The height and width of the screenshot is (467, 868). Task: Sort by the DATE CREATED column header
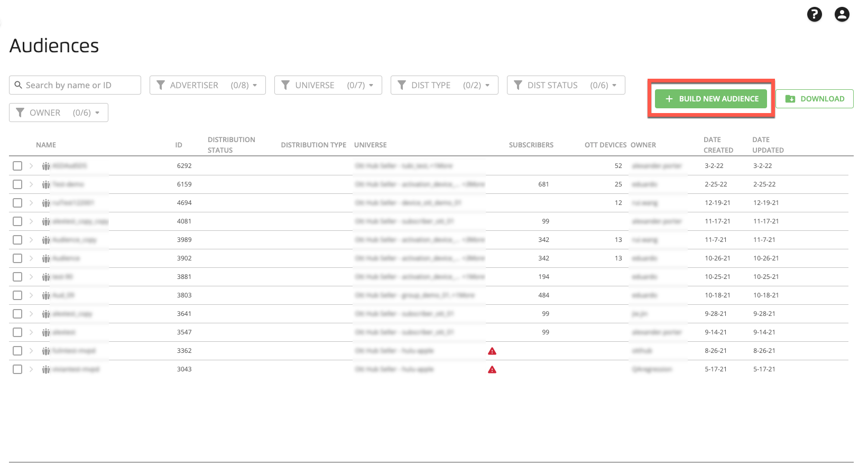click(x=718, y=145)
